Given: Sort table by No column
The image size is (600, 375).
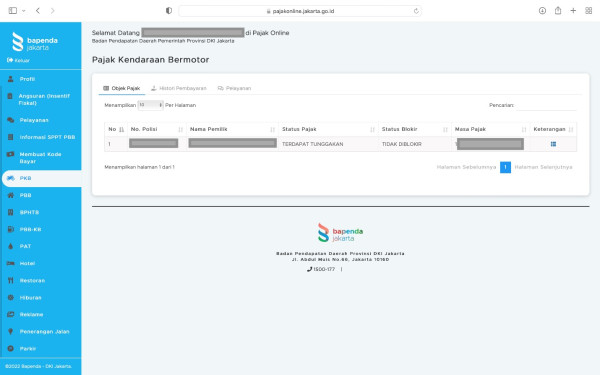Looking at the screenshot, I should [x=116, y=129].
